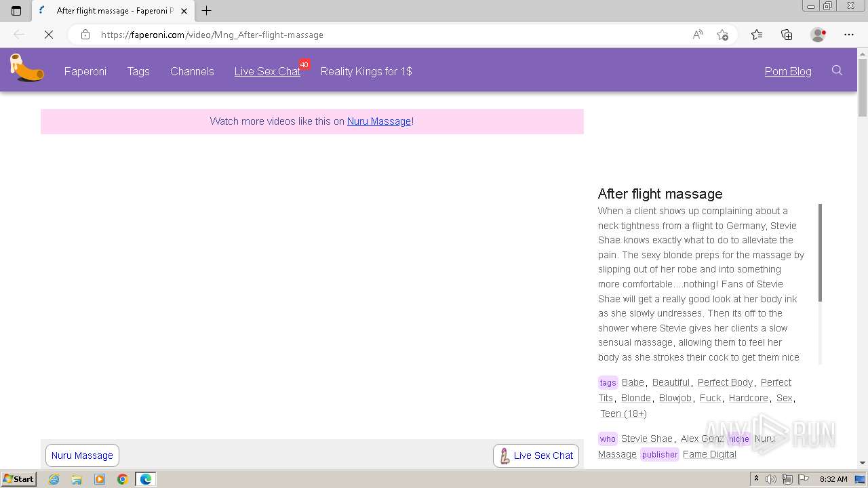
Task: Select the Perfect Body tag
Action: [725, 382]
